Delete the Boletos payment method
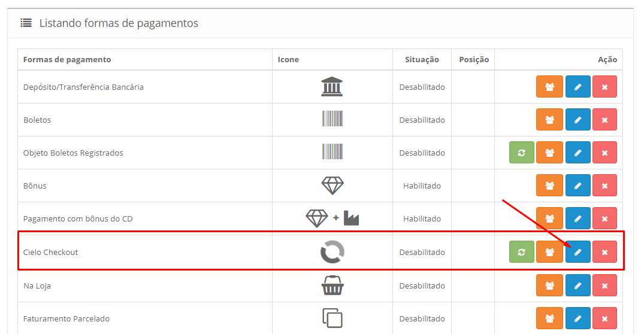The width and height of the screenshot is (644, 334). point(604,120)
